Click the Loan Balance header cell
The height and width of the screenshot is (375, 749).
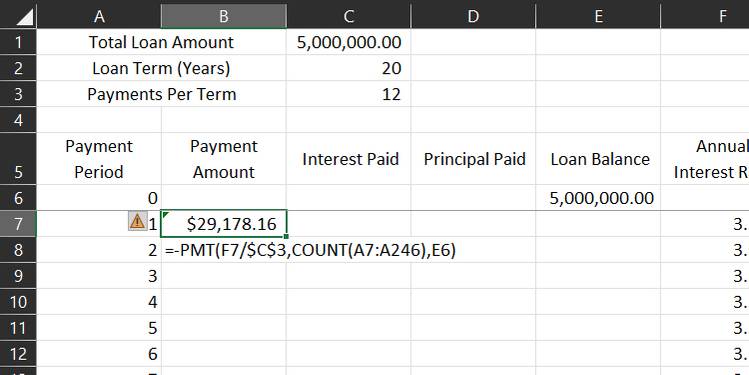598,159
